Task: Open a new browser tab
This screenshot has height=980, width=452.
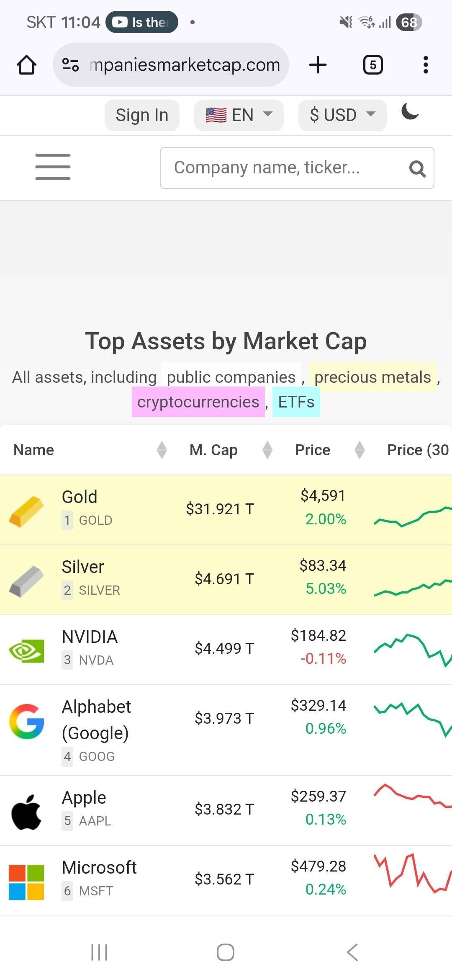Action: coord(318,65)
